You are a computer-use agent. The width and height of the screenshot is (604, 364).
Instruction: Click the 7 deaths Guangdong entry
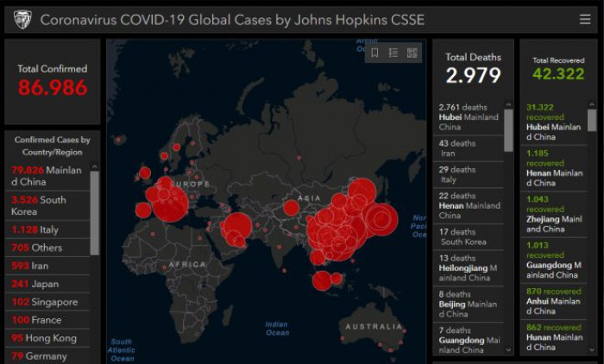469,339
